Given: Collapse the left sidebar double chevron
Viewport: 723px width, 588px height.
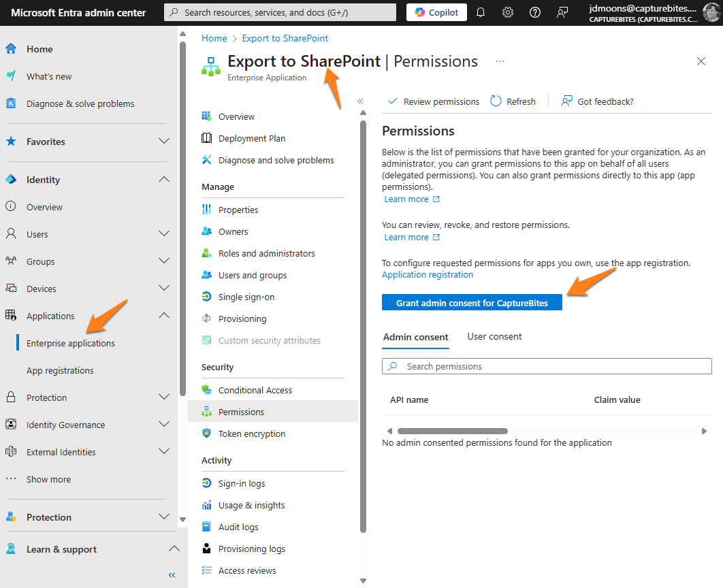Looking at the screenshot, I should point(172,574).
